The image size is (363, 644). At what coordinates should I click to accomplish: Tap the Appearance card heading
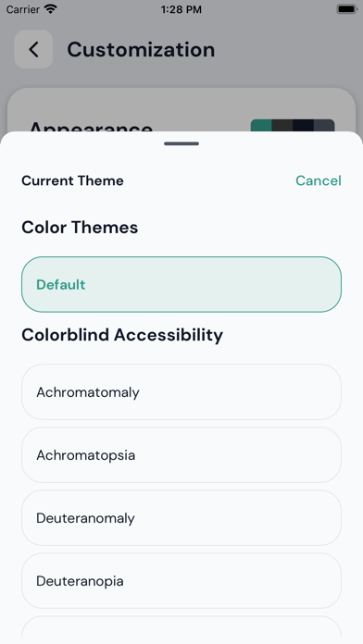91,126
